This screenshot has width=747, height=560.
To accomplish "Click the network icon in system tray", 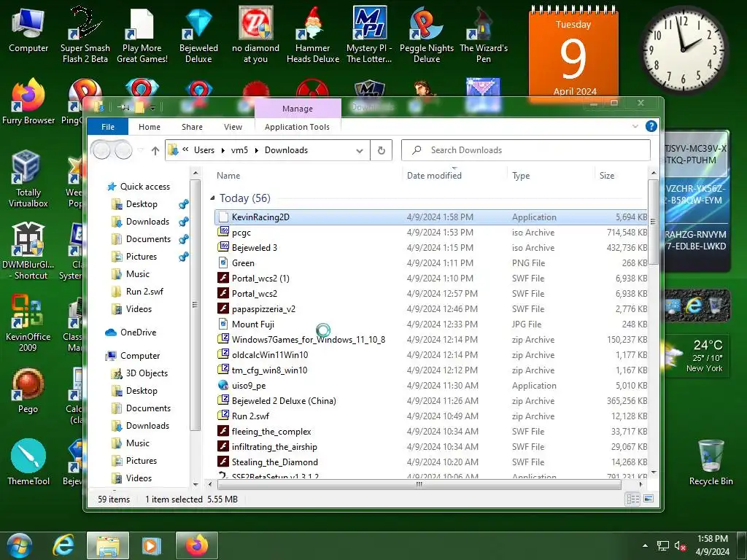I will 662,546.
